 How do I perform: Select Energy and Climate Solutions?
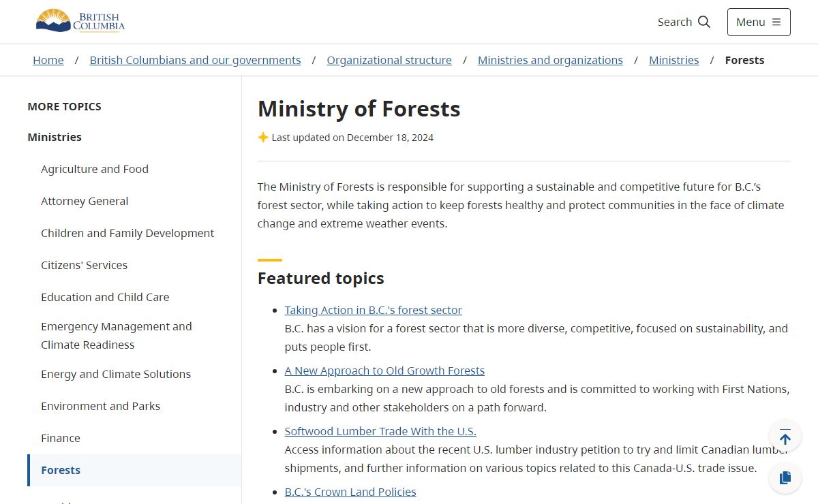(116, 374)
